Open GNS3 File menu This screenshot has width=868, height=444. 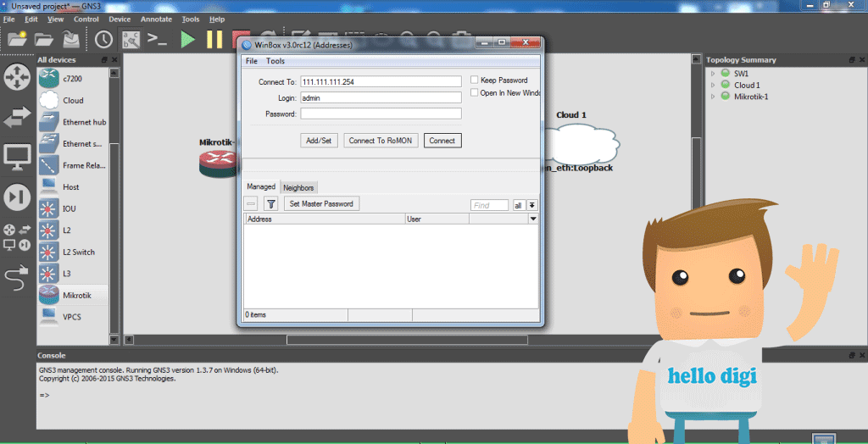pos(8,19)
